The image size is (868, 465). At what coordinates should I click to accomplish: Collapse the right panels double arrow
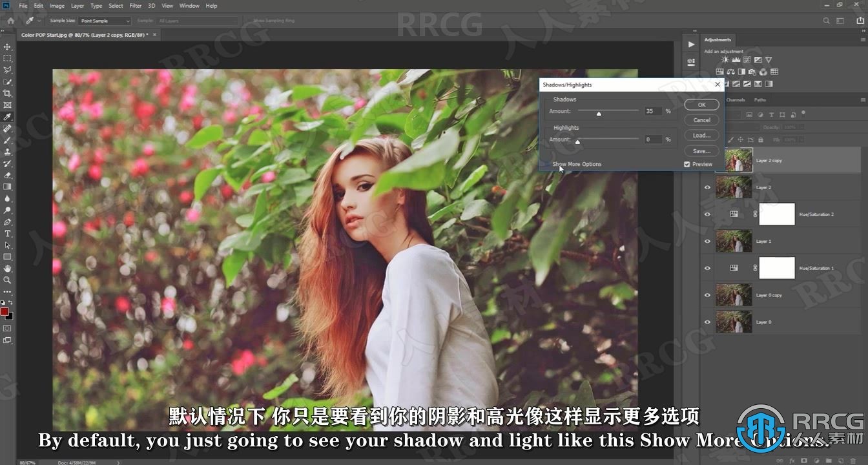coord(862,30)
